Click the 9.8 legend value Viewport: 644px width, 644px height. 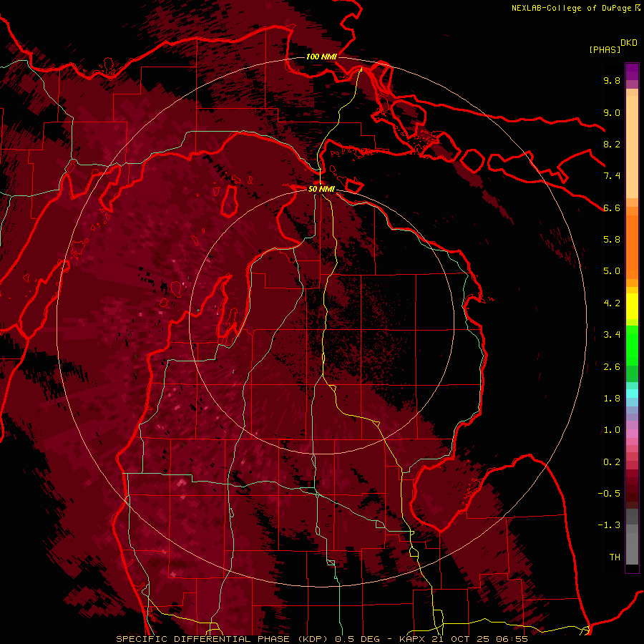(x=612, y=80)
